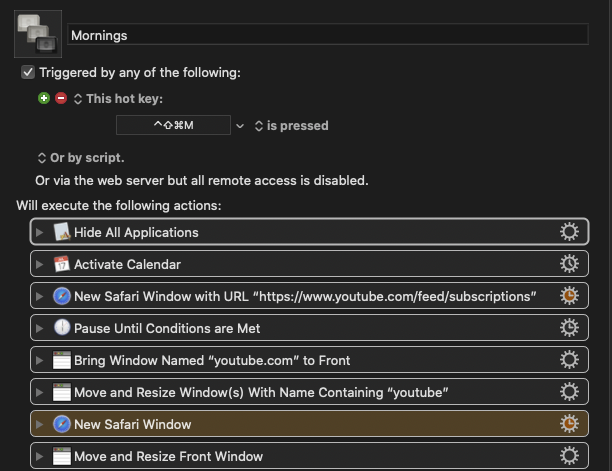The width and height of the screenshot is (612, 471).
Task: Open gear menu for Bring Window to Front
Action: [x=569, y=360]
